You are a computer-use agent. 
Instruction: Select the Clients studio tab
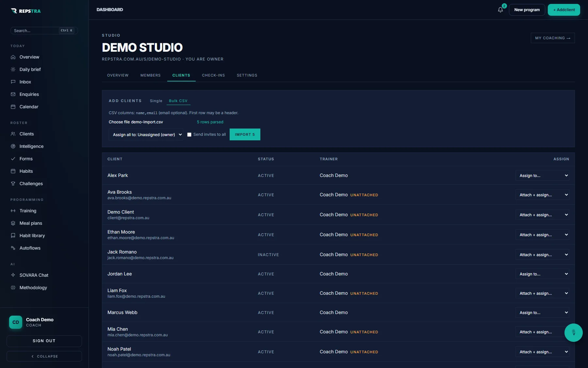pyautogui.click(x=181, y=75)
